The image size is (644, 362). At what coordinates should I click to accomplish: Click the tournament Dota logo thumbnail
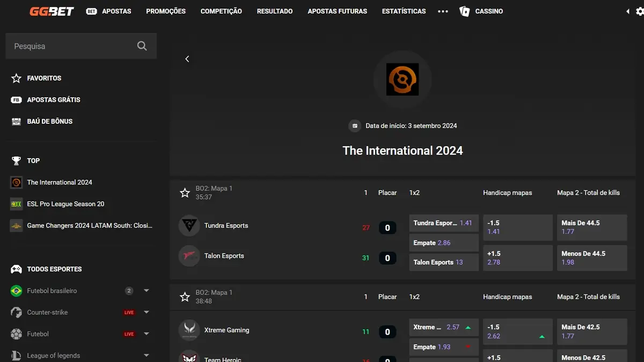(x=402, y=79)
